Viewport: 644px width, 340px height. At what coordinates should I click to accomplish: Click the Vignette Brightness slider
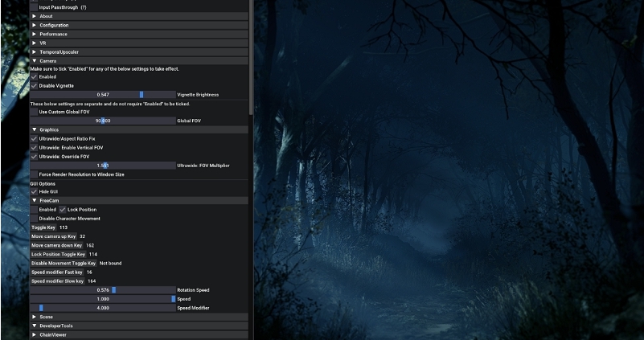click(x=103, y=94)
